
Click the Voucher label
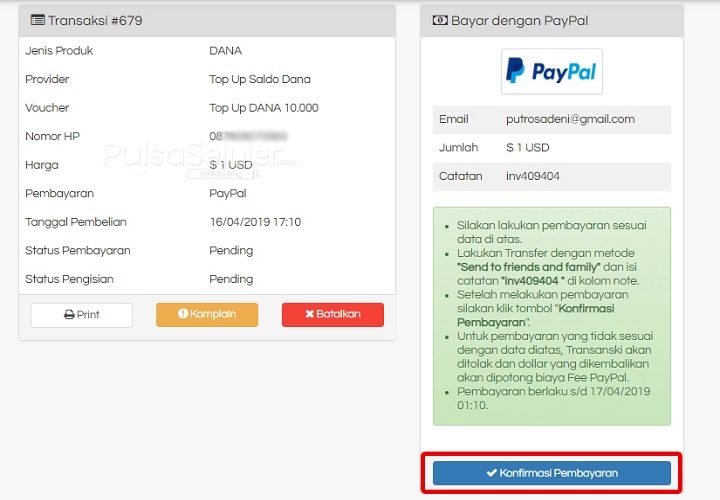47,108
